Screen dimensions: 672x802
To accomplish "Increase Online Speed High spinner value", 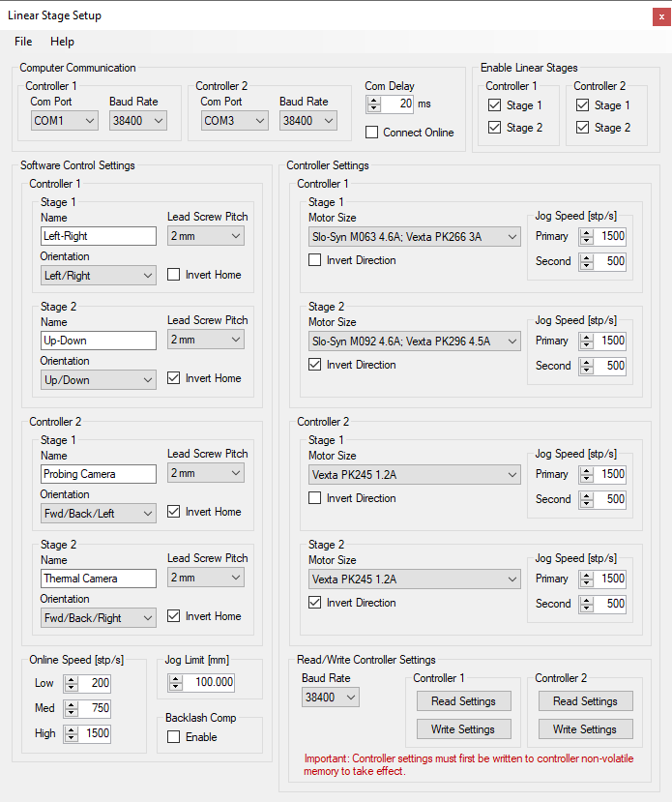I will pos(72,729).
